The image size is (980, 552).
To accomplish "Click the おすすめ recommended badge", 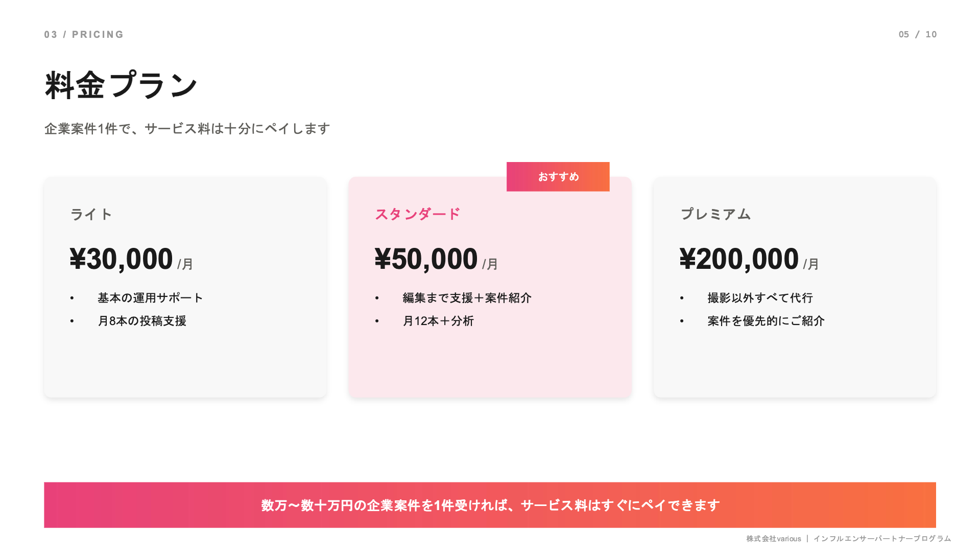I will pyautogui.click(x=558, y=177).
